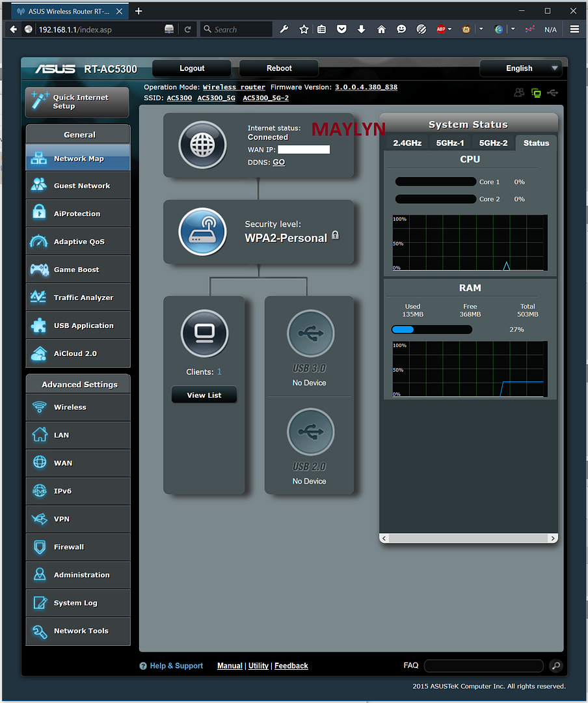Click the VPN icon
This screenshot has width=588, height=703.
click(x=40, y=519)
